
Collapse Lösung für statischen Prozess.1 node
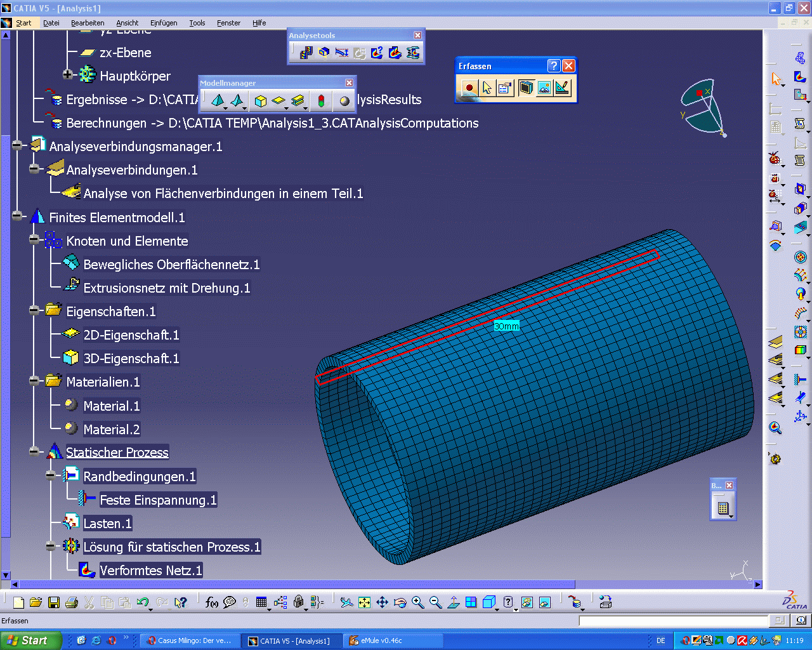51,545
